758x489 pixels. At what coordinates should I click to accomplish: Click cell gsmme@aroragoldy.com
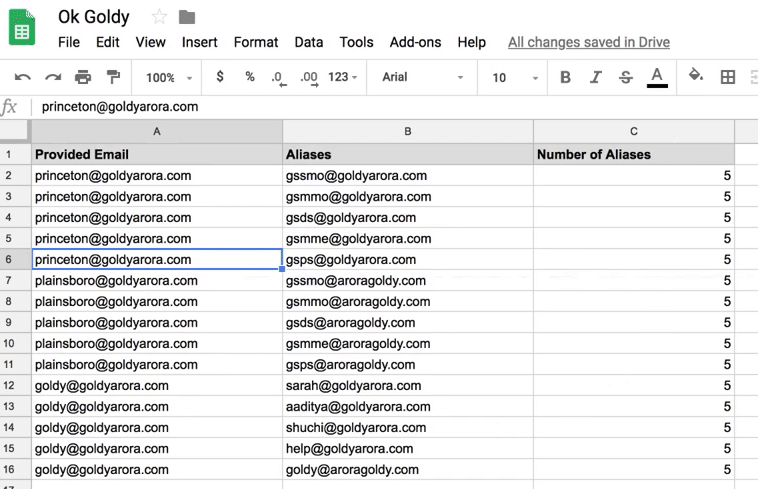coord(408,344)
